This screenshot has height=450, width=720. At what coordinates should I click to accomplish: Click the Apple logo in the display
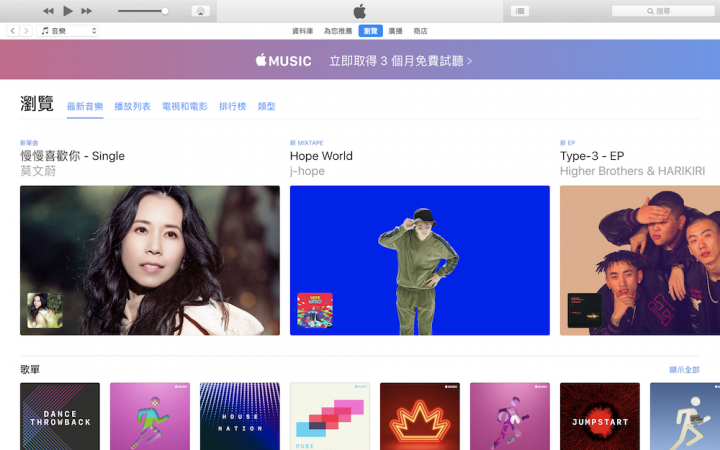pyautogui.click(x=360, y=11)
